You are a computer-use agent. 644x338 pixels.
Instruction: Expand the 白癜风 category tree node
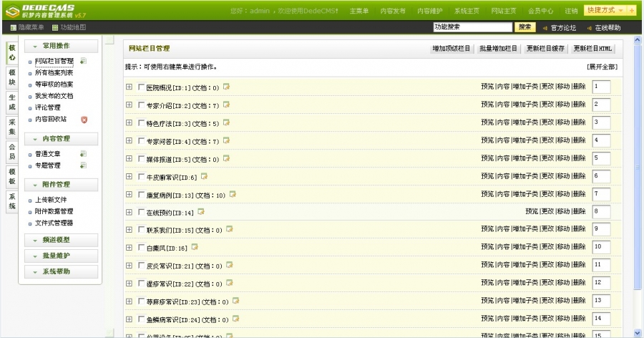pos(129,248)
